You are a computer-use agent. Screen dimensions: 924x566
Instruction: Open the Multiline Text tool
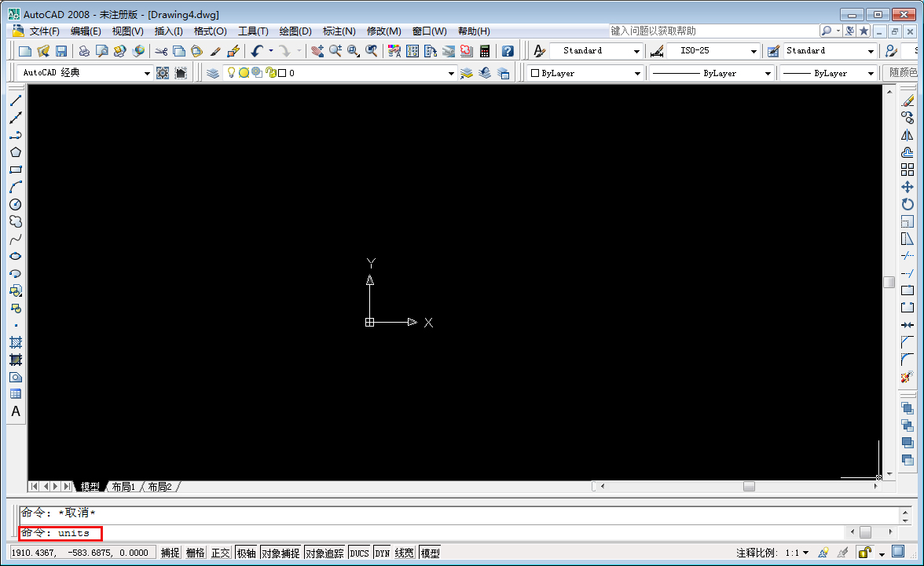16,409
